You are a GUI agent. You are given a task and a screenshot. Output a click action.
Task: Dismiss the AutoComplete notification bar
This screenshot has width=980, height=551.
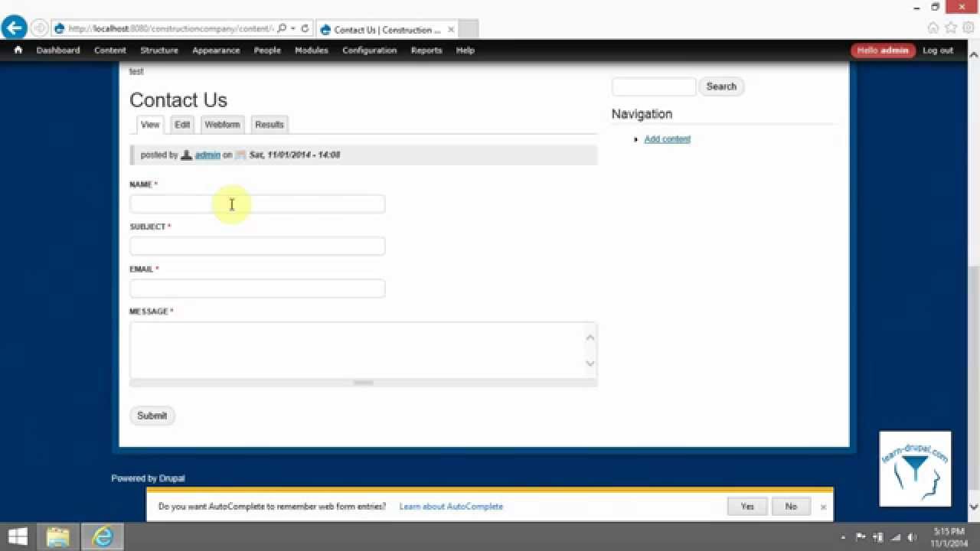pyautogui.click(x=823, y=507)
